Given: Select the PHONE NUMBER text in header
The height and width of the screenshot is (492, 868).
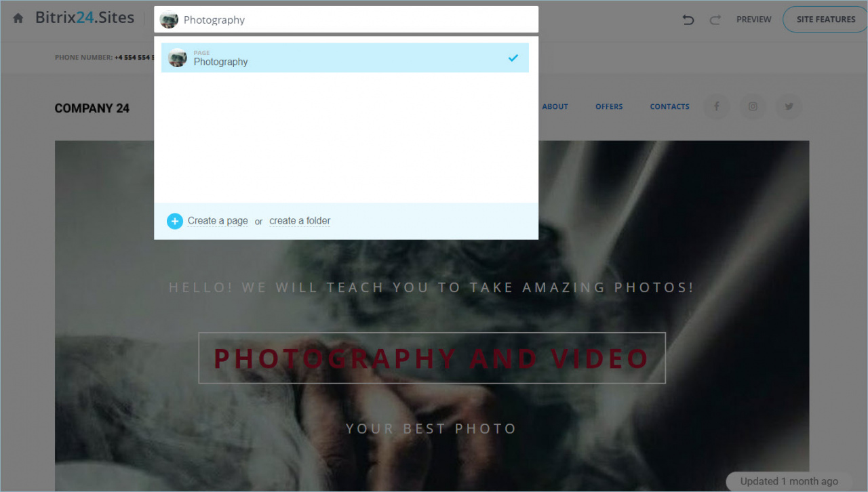Looking at the screenshot, I should point(103,58).
